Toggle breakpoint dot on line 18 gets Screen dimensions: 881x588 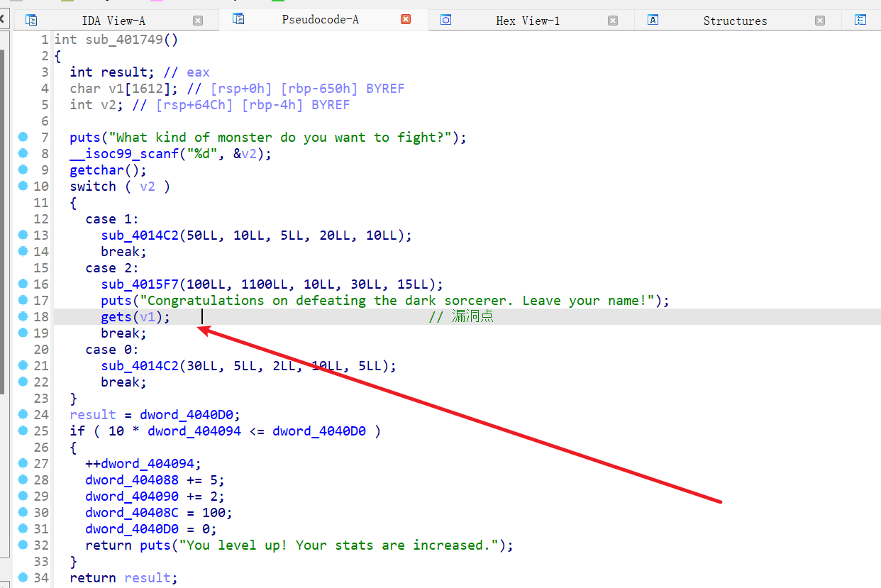pyautogui.click(x=23, y=316)
